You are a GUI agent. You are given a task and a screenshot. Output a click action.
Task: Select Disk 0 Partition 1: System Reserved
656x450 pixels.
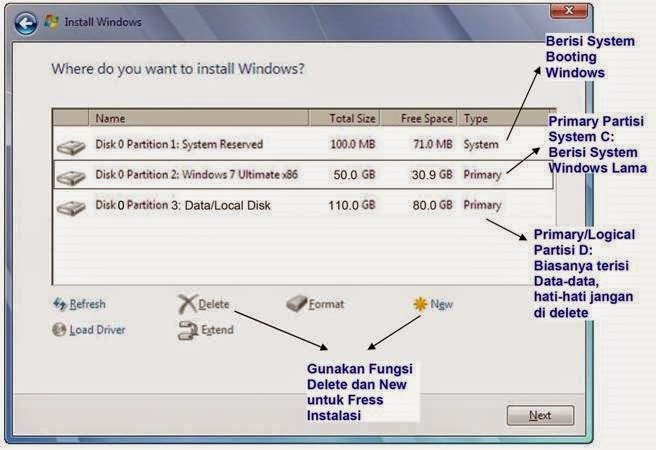(304, 145)
